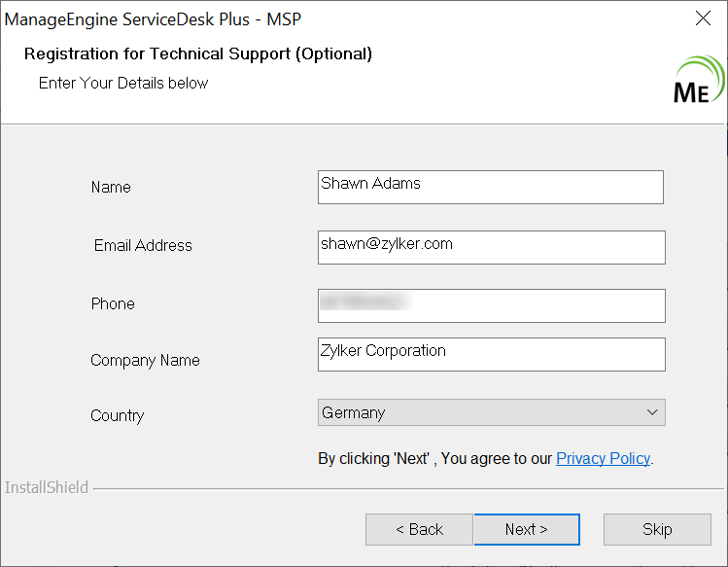
Task: Click the Email Address label
Action: pyautogui.click(x=143, y=245)
